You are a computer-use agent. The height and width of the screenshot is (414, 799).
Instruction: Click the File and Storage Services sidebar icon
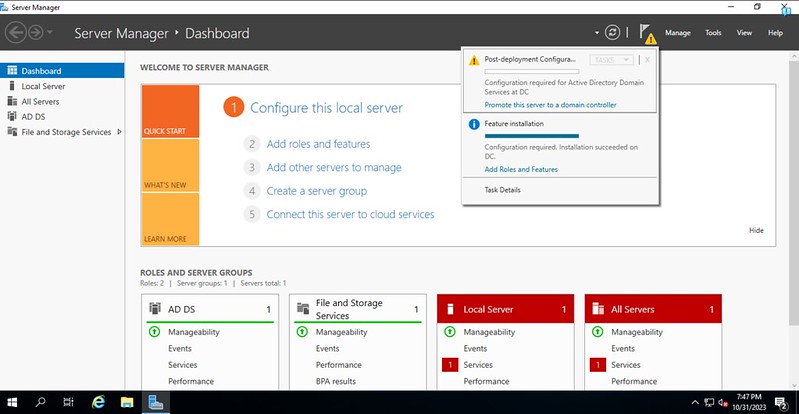[12, 132]
